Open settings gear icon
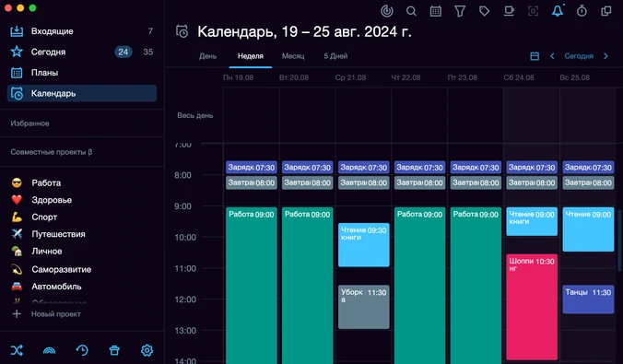Viewport: 623px width, 364px height. click(x=147, y=350)
